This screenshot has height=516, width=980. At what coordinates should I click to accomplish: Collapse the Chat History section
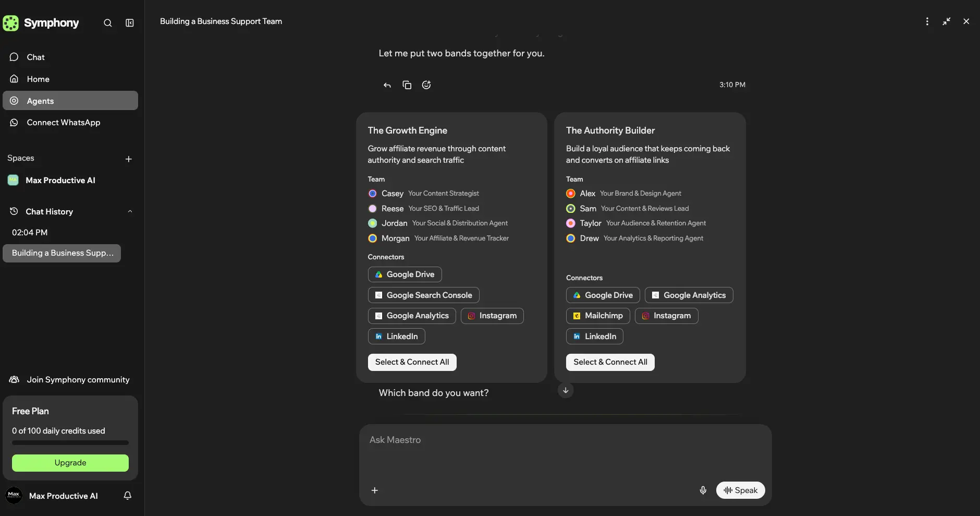point(130,211)
